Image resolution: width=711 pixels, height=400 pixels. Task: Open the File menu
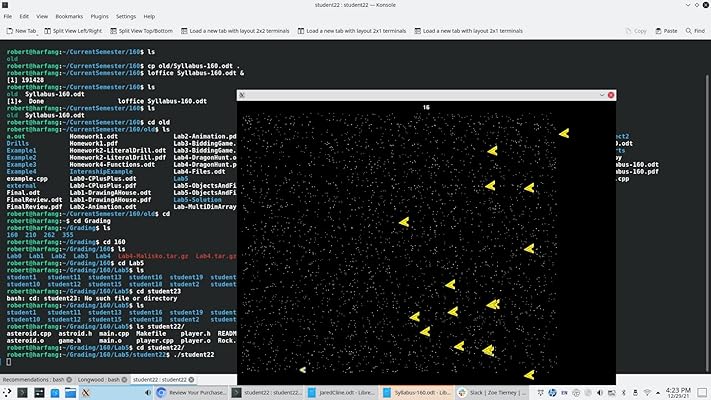tap(8, 17)
